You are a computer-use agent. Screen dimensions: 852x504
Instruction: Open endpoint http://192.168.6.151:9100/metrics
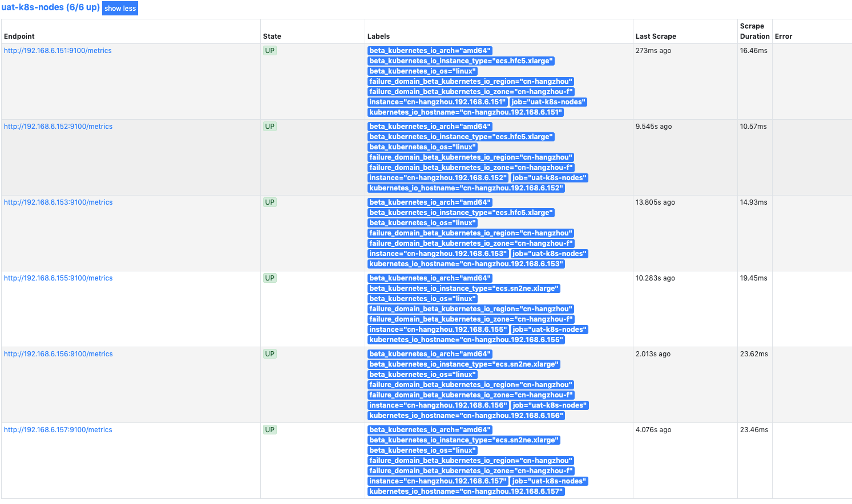tap(58, 51)
